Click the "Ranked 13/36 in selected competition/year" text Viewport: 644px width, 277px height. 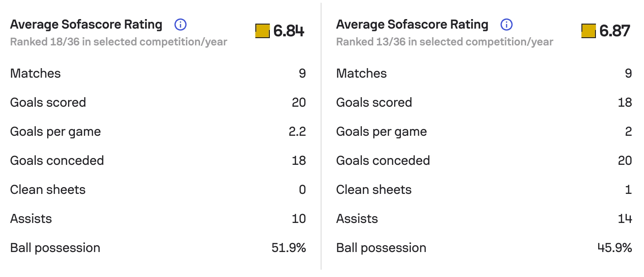click(x=444, y=42)
